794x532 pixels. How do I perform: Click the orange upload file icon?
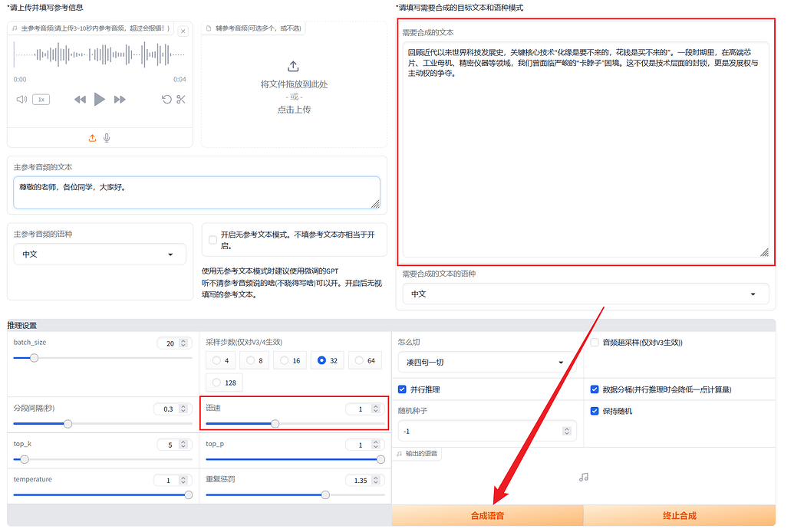click(x=92, y=138)
